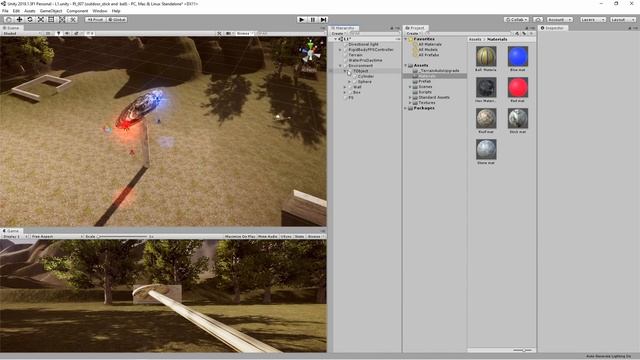Open the Window menu

click(x=100, y=11)
